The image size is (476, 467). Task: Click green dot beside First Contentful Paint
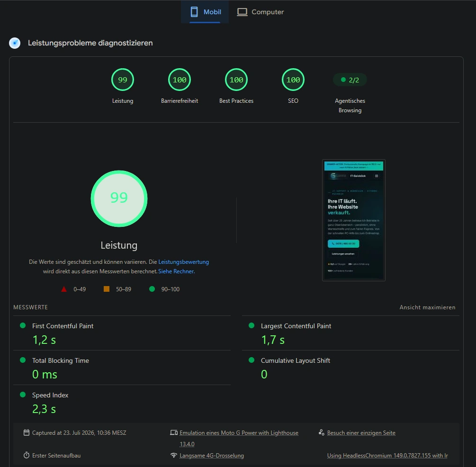[x=22, y=325]
